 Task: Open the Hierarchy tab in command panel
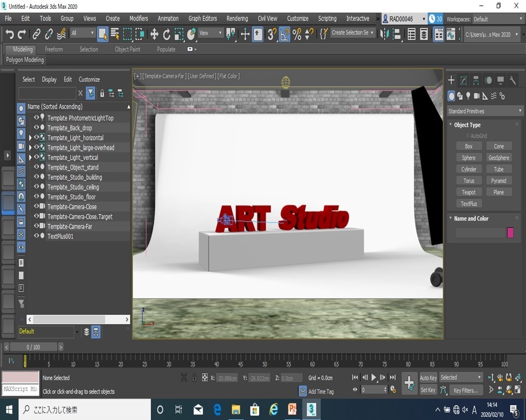coord(476,80)
